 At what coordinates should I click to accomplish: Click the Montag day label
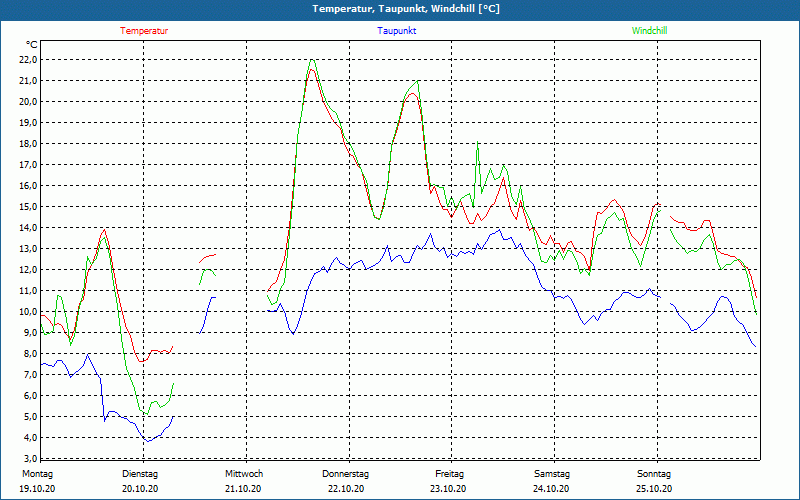(x=37, y=474)
